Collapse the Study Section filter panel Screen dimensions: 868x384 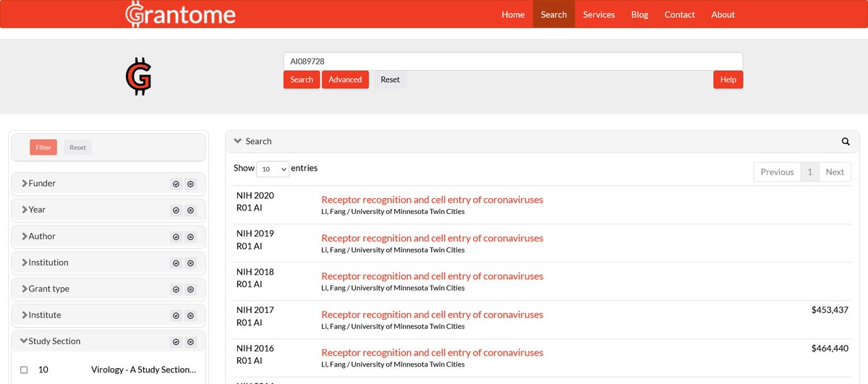(54, 341)
